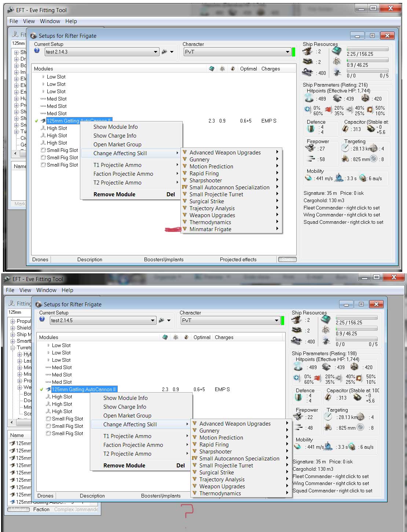Click Squad Commander line in test 2.14.5 window
The width and height of the screenshot is (407, 532).
click(332, 491)
